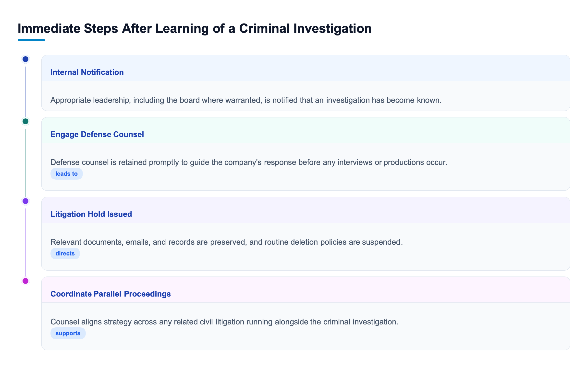Select the Litigation Hold Issued heading
The image size is (588, 368).
[91, 214]
